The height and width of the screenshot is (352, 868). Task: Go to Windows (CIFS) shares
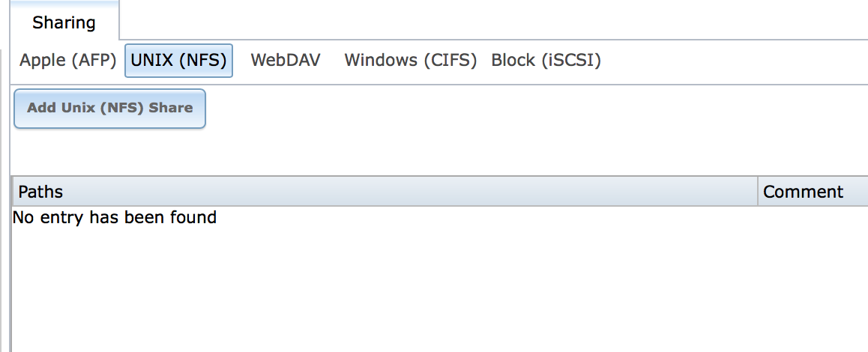click(x=410, y=61)
